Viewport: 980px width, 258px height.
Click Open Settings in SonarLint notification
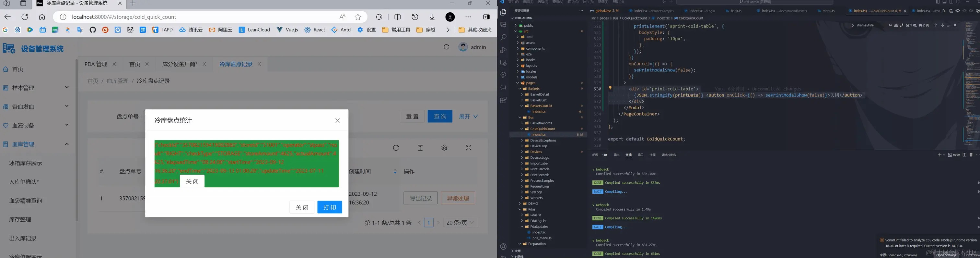tap(946, 255)
